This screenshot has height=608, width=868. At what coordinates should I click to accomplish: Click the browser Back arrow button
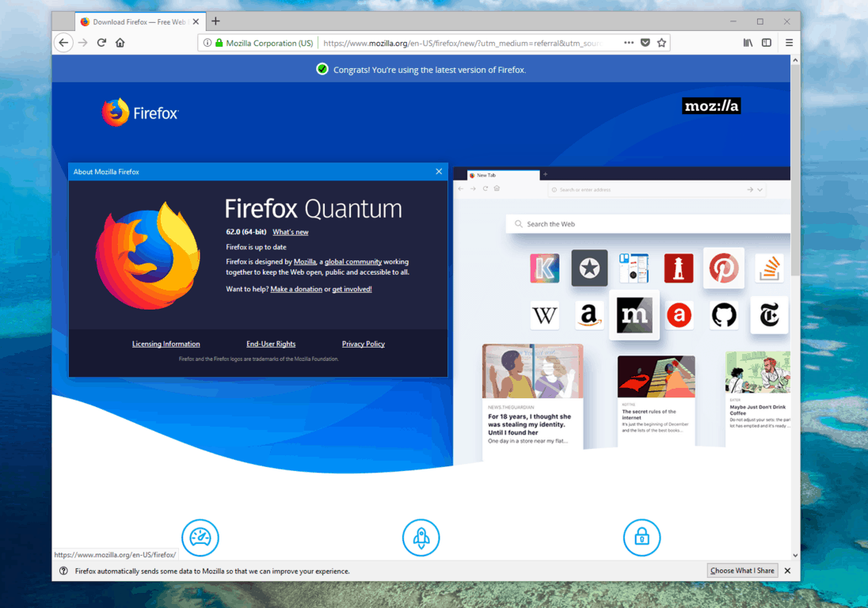tap(64, 43)
